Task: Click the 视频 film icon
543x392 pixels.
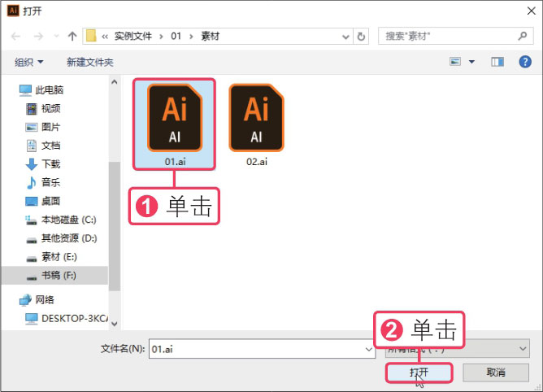Action: pos(32,109)
